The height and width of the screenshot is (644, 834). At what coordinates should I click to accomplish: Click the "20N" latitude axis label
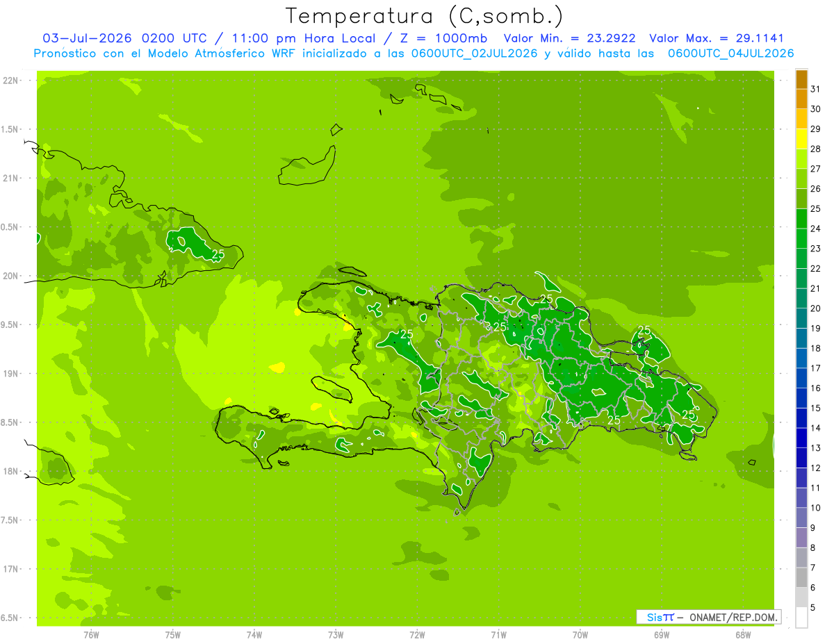10,276
